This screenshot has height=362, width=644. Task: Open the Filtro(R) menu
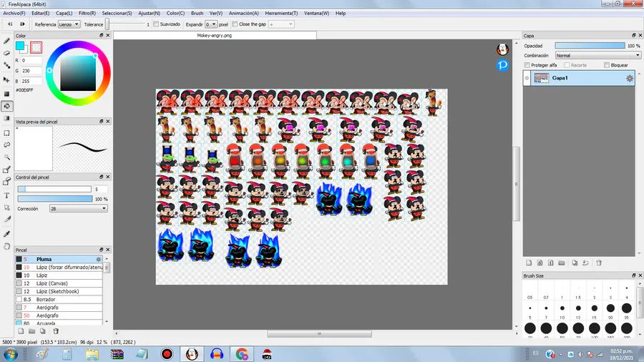87,13
